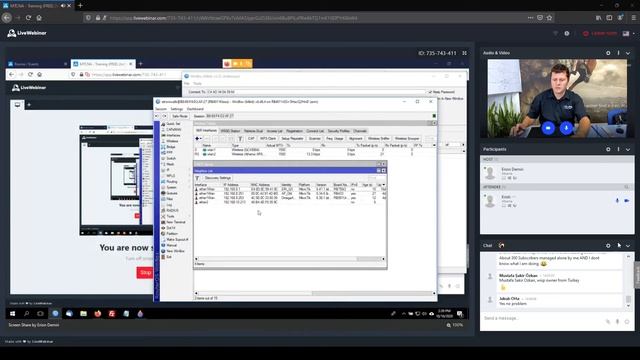This screenshot has height=360, width=640.
Task: Open home page in outer browser
Action: [x=39, y=18]
